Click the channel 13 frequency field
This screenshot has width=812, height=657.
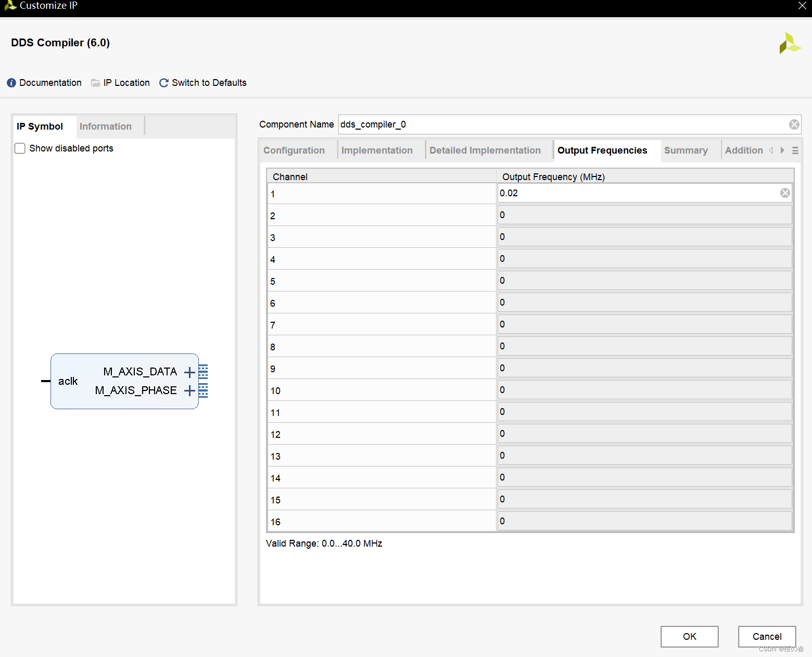tap(645, 456)
